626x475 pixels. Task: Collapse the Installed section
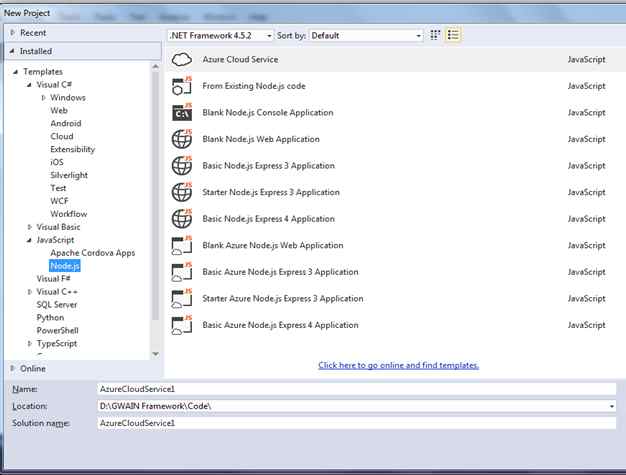click(x=12, y=51)
